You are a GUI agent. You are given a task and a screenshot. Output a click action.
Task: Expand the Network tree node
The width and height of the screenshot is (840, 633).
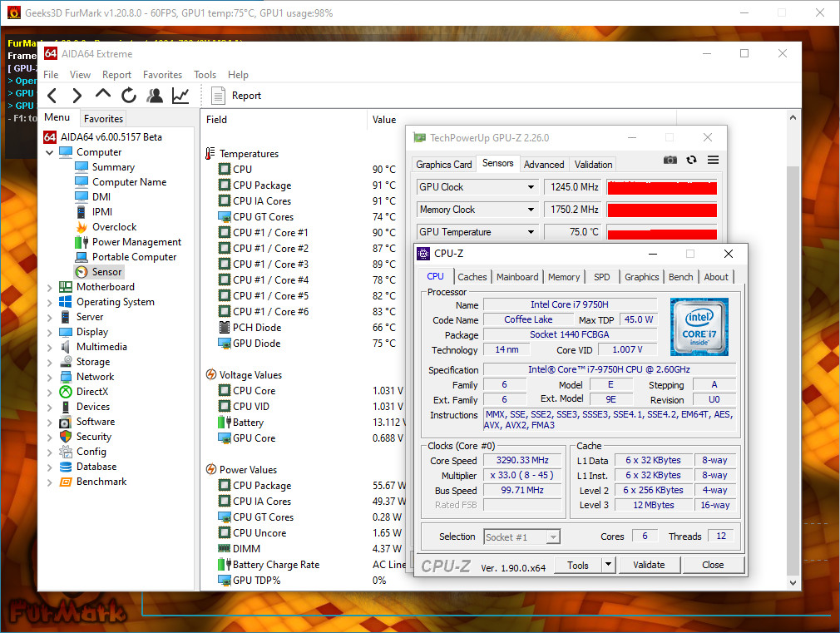point(50,378)
